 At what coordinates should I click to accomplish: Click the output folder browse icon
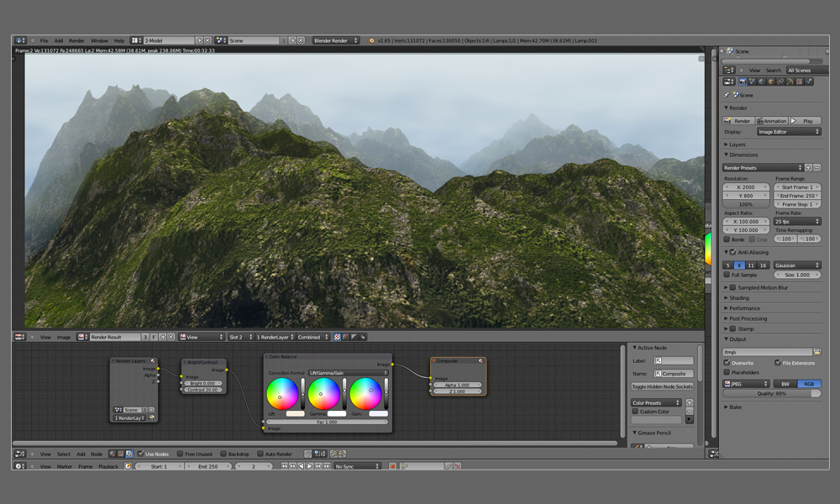tap(816, 352)
